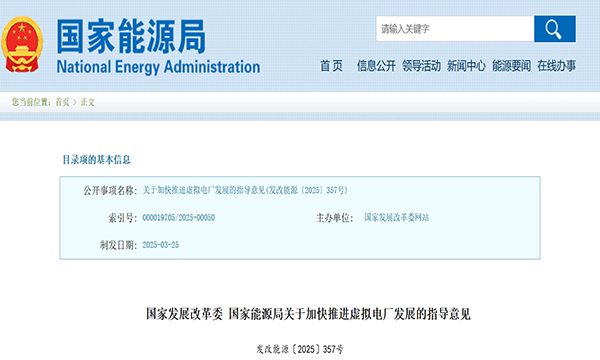Click the 国家能源局 site title logo
The image size is (600, 360).
point(131,36)
